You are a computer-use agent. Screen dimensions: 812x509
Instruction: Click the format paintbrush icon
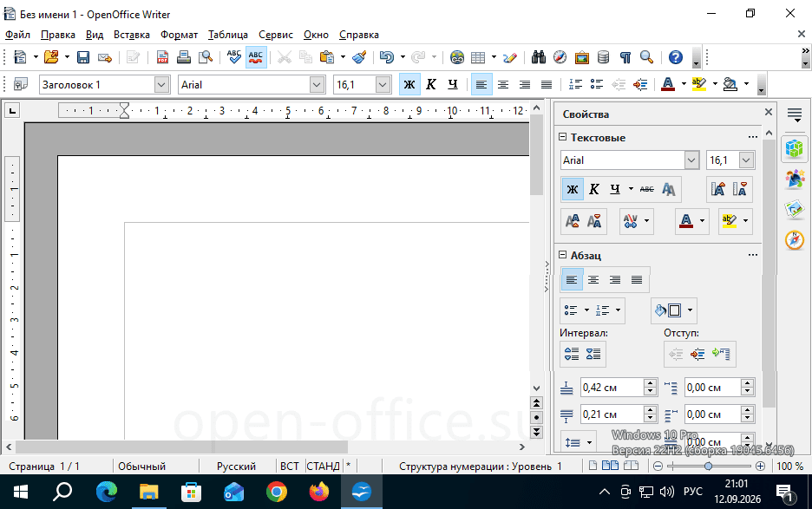(359, 57)
